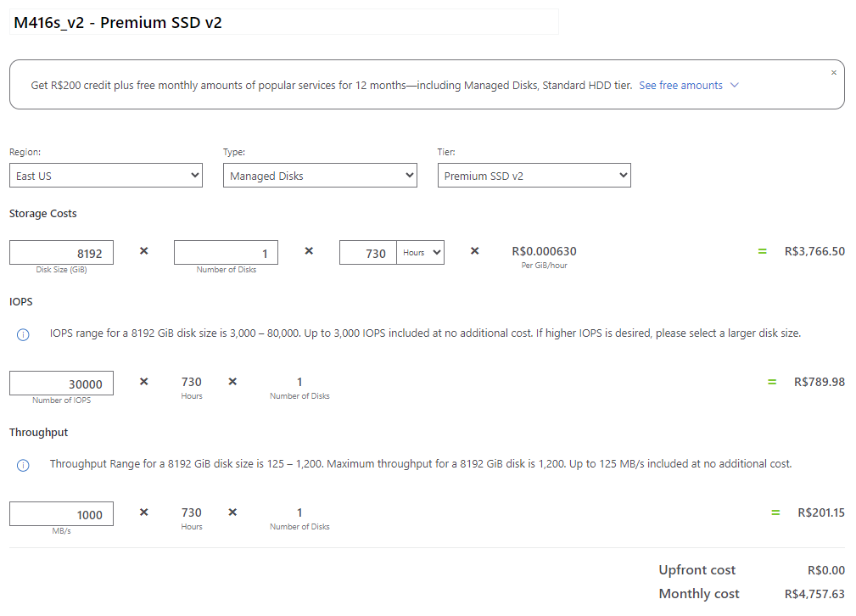
Task: Select the Upfront cost value R$0.00
Action: [826, 570]
